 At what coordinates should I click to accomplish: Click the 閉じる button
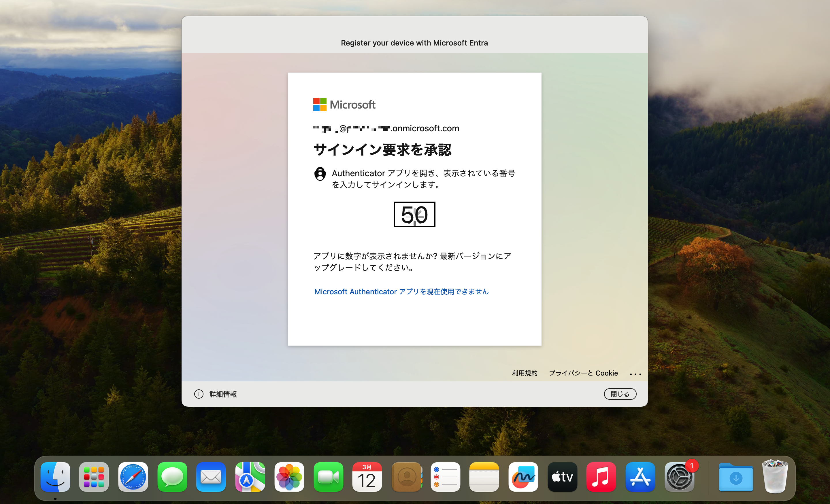(620, 394)
